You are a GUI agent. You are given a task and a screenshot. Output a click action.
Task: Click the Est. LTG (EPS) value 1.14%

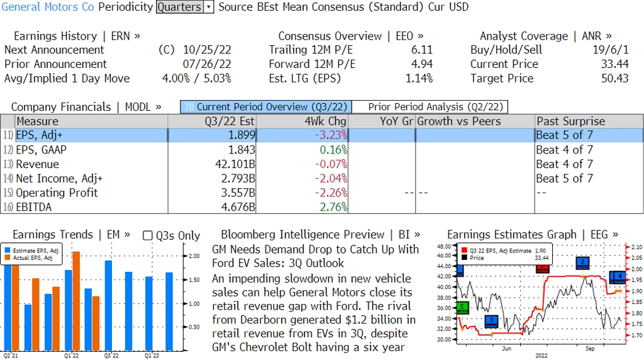pyautogui.click(x=419, y=79)
